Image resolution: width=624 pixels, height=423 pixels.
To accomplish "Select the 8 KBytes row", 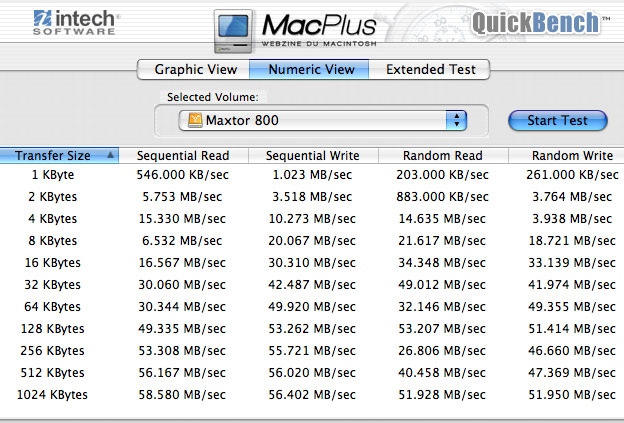I will tap(312, 241).
